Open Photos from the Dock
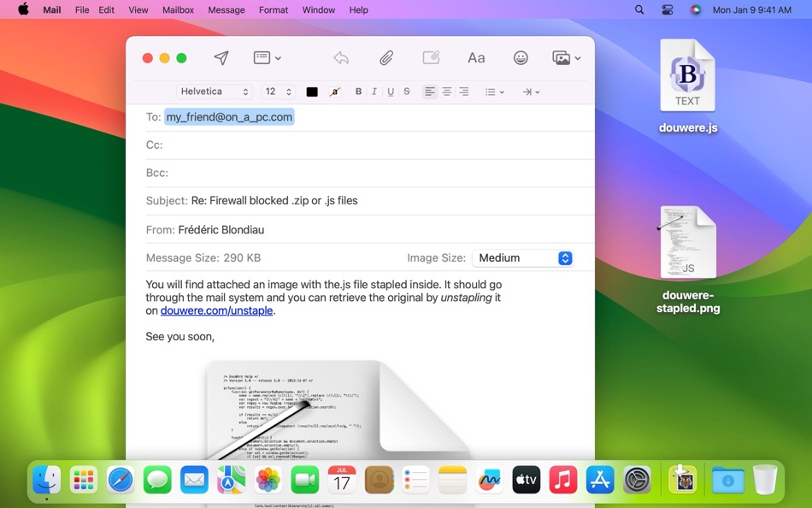Image resolution: width=812 pixels, height=508 pixels. point(268,480)
